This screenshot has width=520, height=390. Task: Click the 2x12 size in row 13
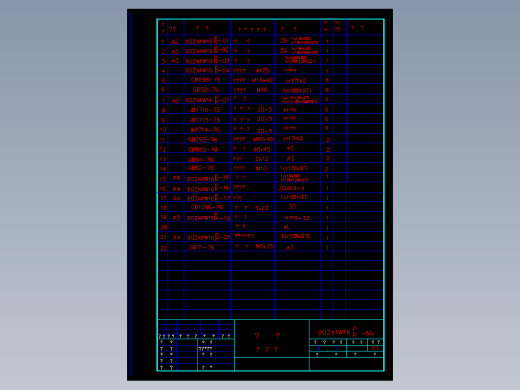click(262, 159)
